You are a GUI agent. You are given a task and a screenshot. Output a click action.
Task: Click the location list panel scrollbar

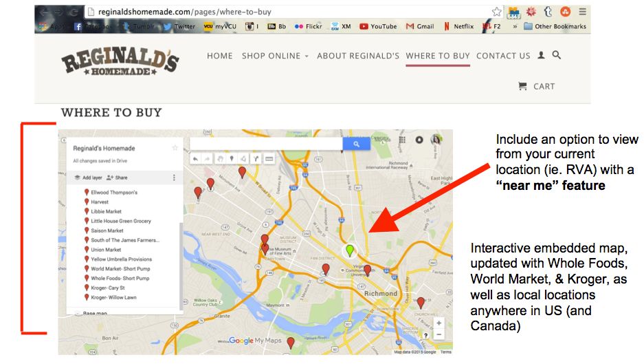tap(181, 266)
